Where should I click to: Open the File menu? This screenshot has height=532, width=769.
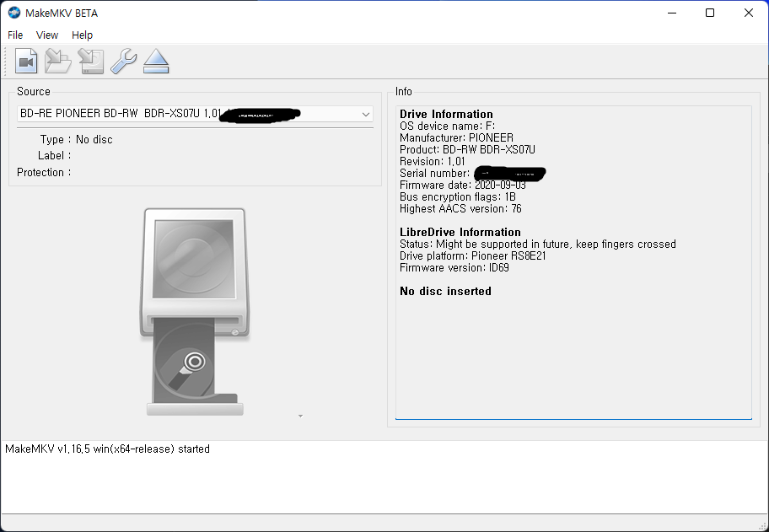[x=15, y=35]
